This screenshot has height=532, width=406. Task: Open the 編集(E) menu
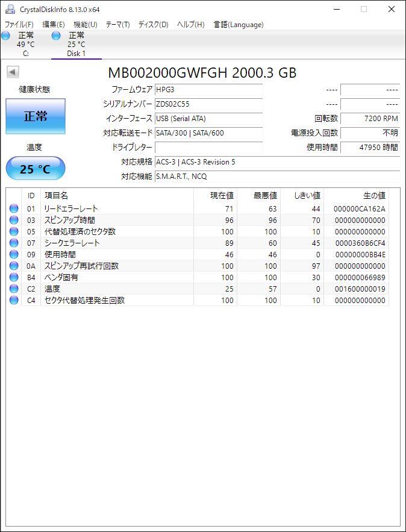pyautogui.click(x=53, y=25)
